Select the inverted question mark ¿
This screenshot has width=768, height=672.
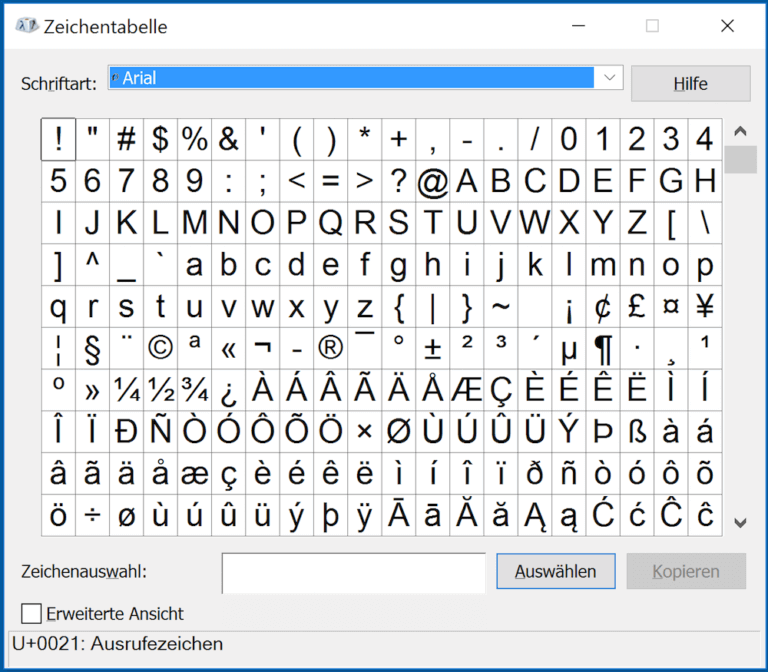point(228,390)
